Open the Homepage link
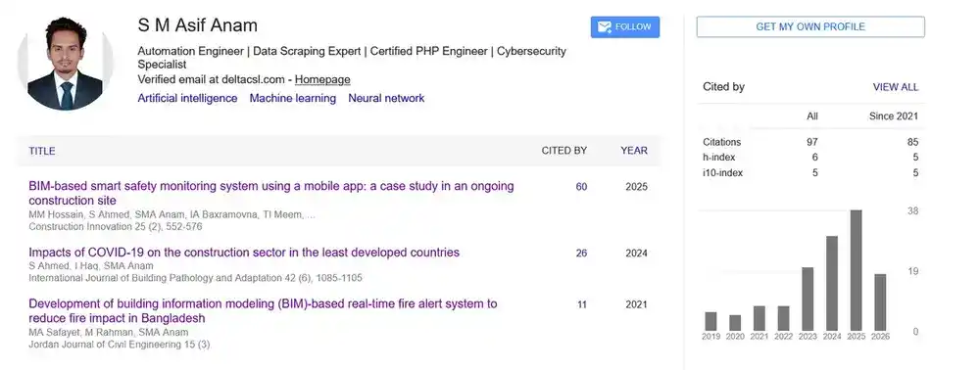The height and width of the screenshot is (370, 980). (322, 79)
